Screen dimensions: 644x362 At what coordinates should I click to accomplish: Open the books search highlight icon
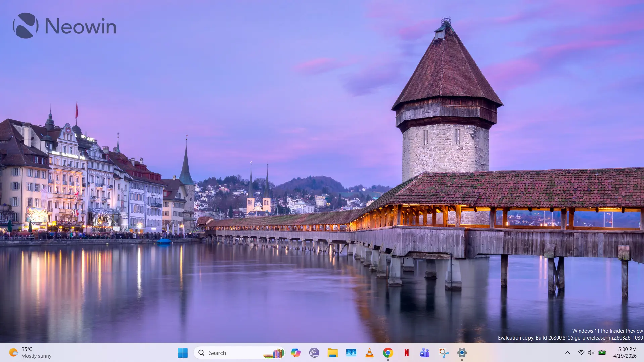[274, 353]
